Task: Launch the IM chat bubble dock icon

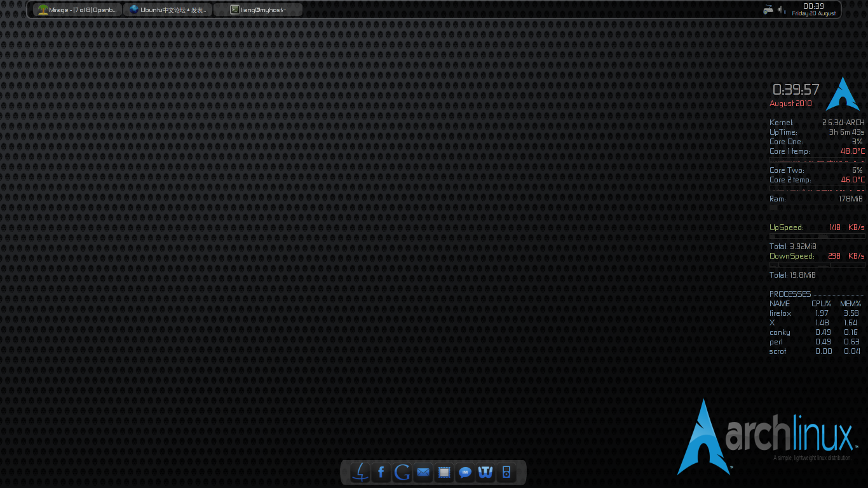Action: [x=465, y=472]
